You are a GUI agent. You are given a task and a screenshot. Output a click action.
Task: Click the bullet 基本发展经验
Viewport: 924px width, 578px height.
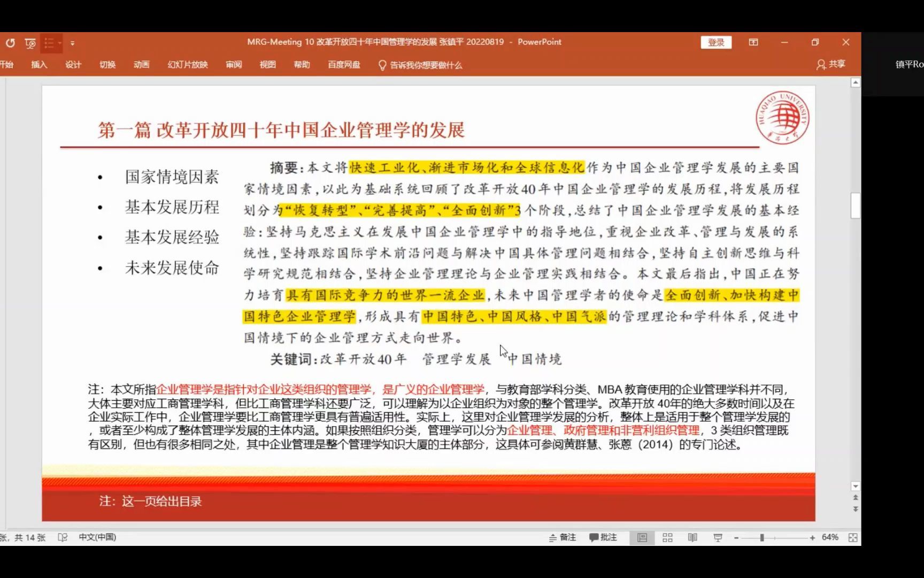172,237
